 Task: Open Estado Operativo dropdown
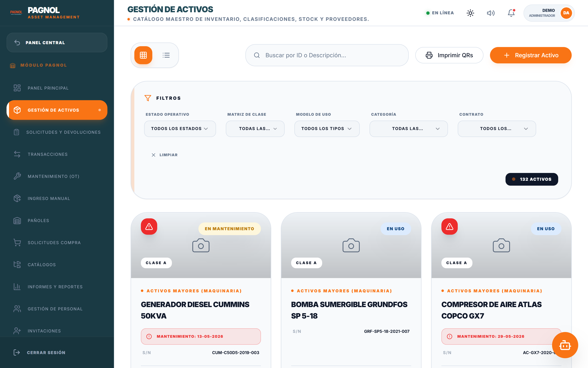click(x=180, y=129)
